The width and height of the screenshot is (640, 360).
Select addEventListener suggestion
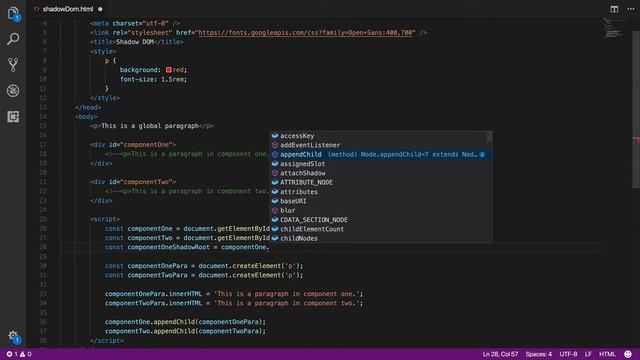380,145
